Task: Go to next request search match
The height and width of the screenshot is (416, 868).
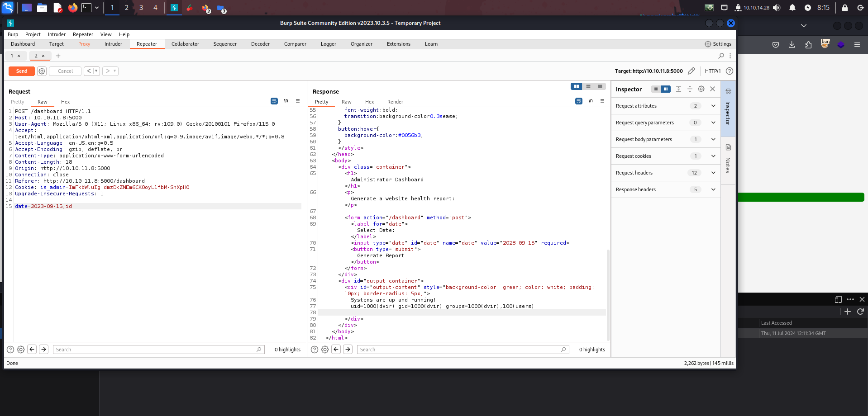Action: 43,350
